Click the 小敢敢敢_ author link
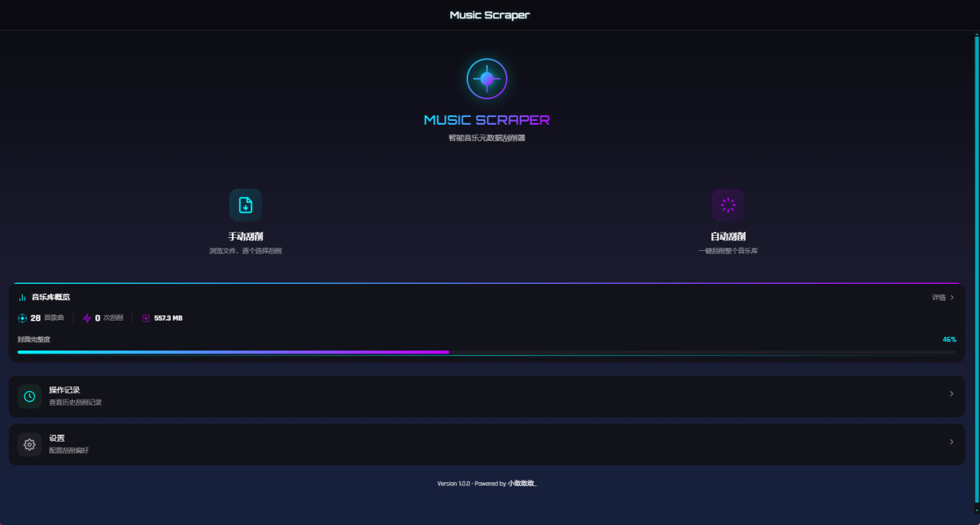The height and width of the screenshot is (525, 980). [522, 484]
